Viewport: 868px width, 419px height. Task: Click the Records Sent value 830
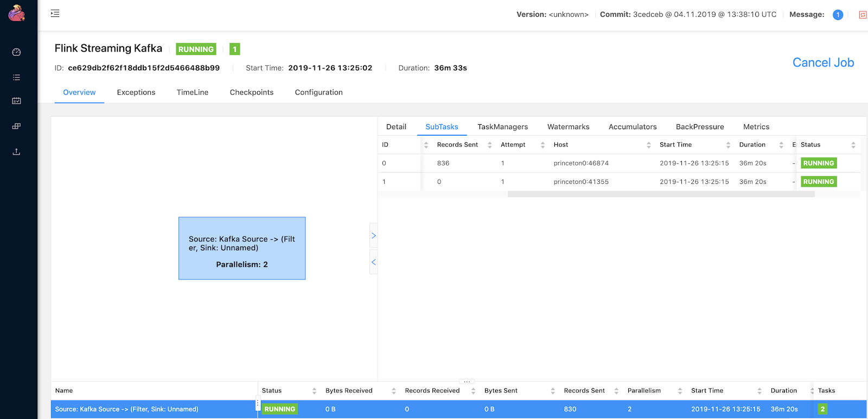pyautogui.click(x=570, y=409)
